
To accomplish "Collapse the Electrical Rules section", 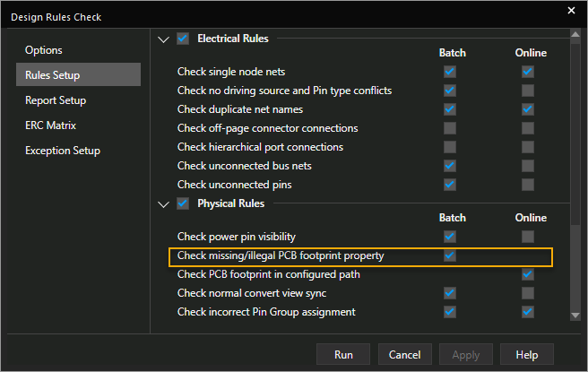I will pos(163,39).
